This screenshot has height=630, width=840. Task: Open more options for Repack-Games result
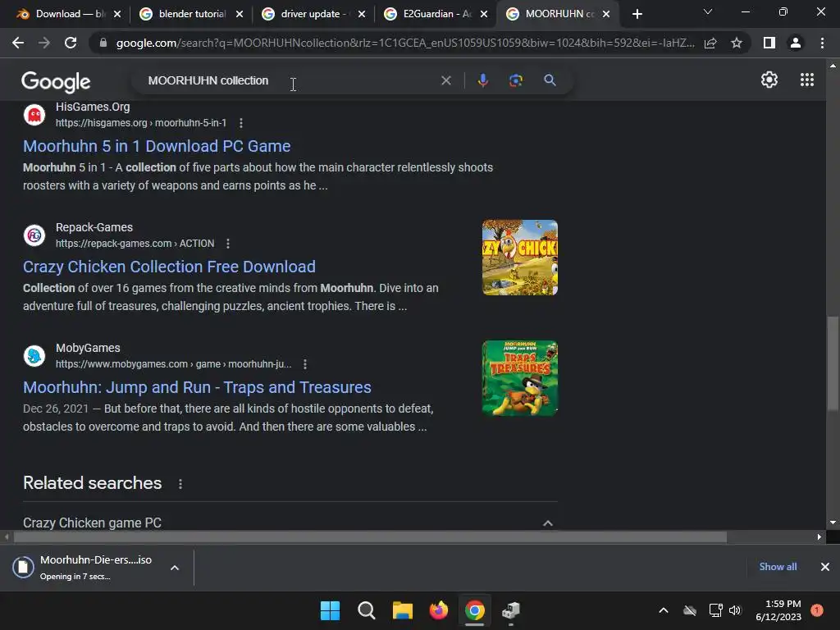[x=228, y=244]
